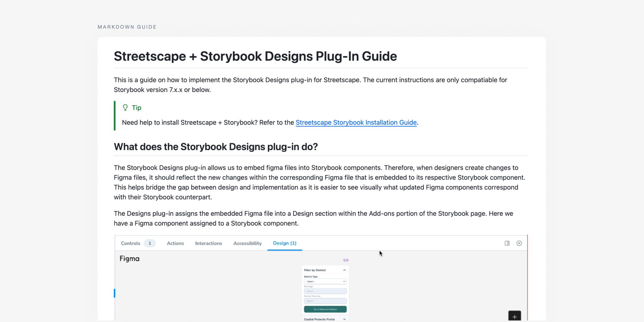Select the Accessibility tab
Screen dimensions: 644x322
pyautogui.click(x=248, y=243)
